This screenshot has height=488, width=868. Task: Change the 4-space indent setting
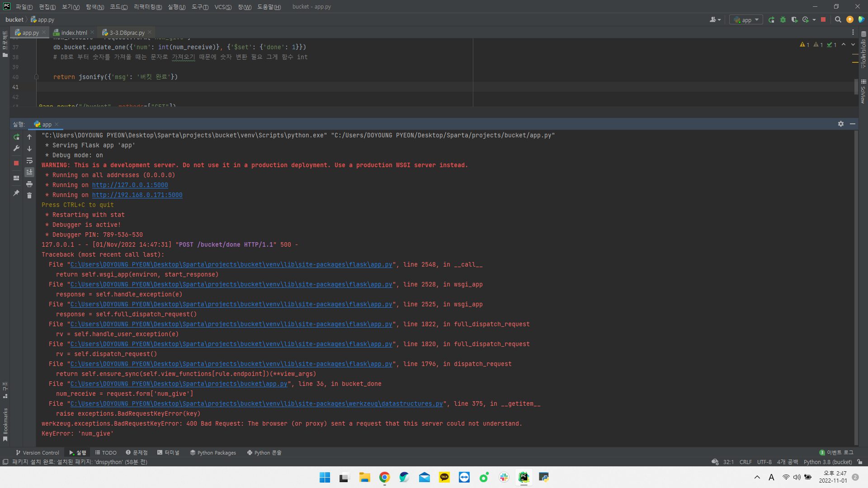[x=788, y=462]
